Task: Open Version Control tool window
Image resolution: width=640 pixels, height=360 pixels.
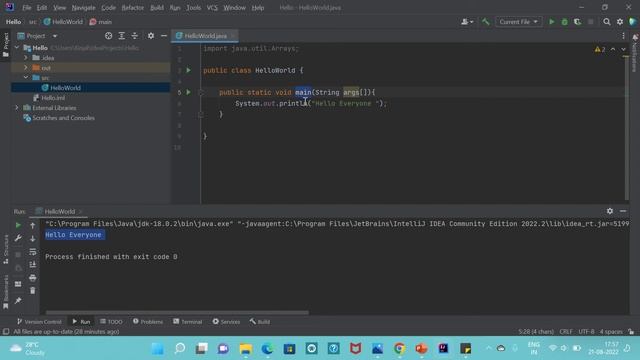Action: pos(39,322)
